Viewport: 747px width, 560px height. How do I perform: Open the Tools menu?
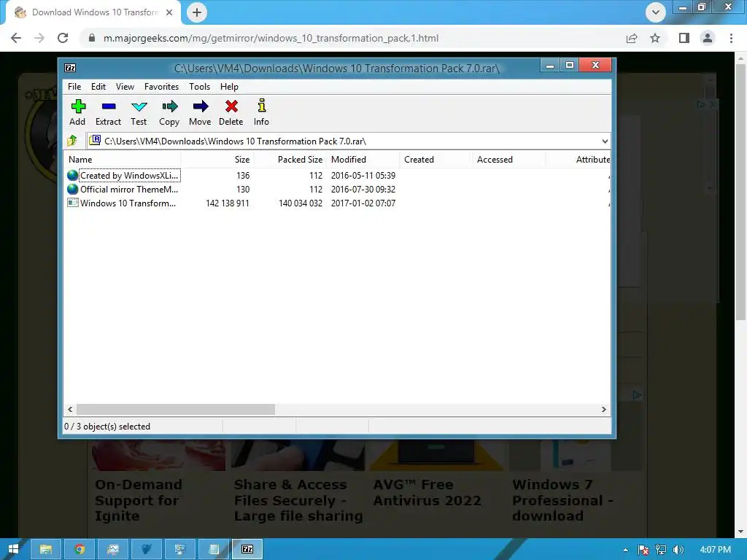pos(199,87)
